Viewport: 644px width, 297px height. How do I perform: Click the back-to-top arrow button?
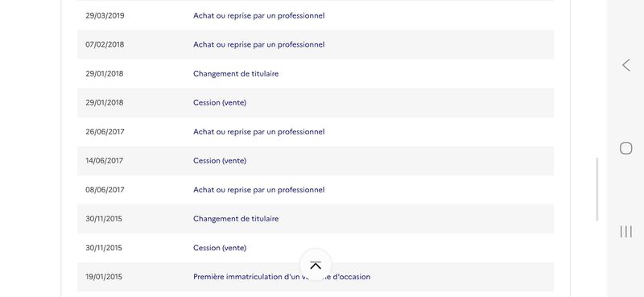coord(316,266)
